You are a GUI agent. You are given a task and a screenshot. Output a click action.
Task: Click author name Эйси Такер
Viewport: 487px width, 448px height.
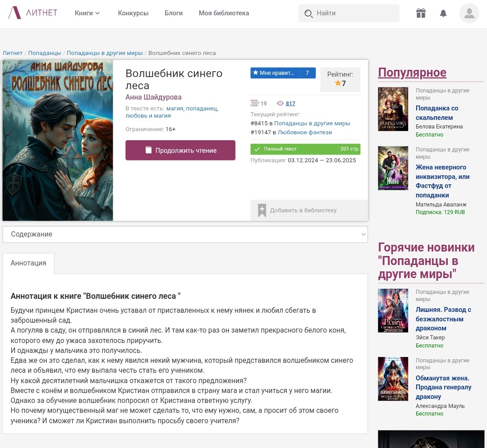click(430, 338)
